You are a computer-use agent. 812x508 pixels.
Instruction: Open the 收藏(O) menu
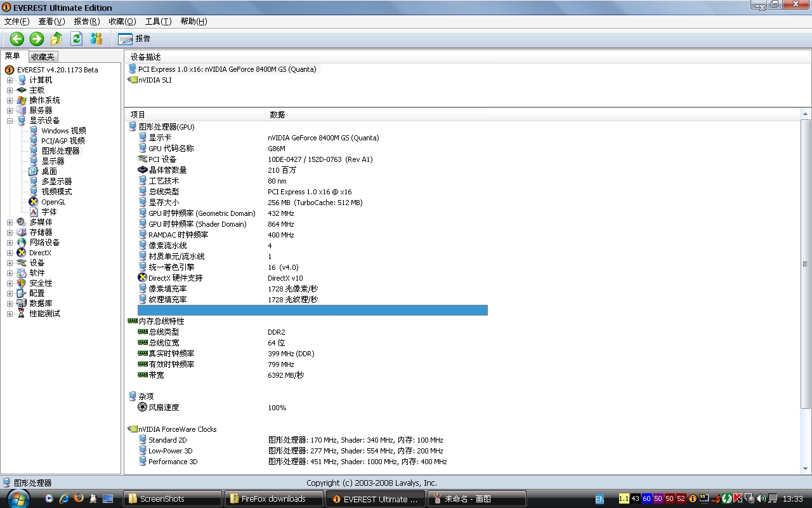click(122, 21)
